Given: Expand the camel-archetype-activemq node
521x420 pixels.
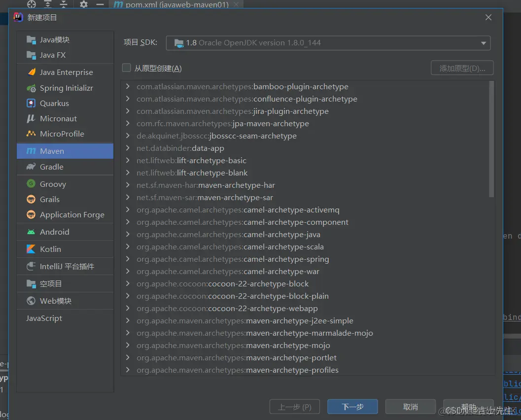Looking at the screenshot, I should click(x=128, y=210).
